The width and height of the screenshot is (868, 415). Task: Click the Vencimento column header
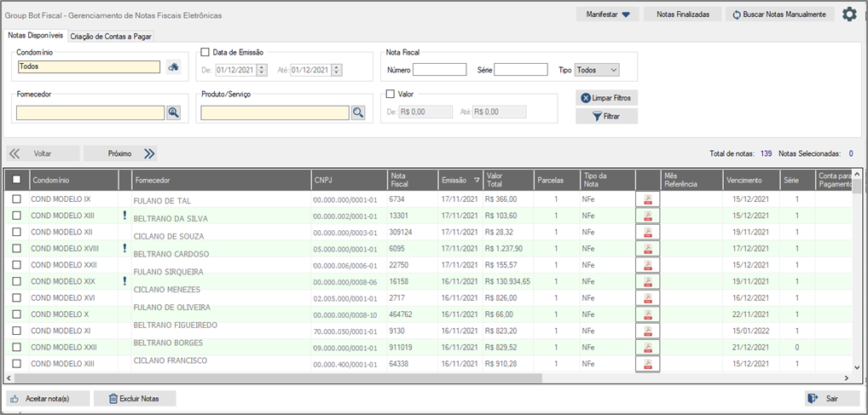coord(752,181)
